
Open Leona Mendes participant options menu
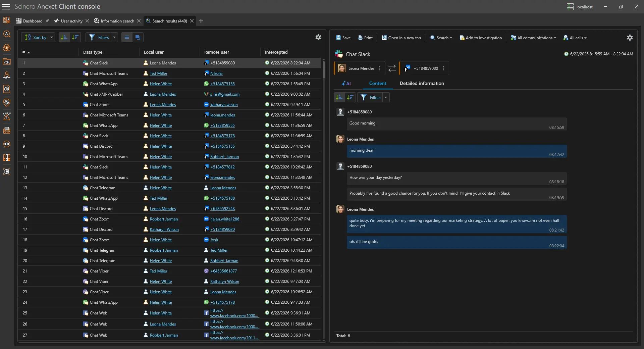point(380,68)
